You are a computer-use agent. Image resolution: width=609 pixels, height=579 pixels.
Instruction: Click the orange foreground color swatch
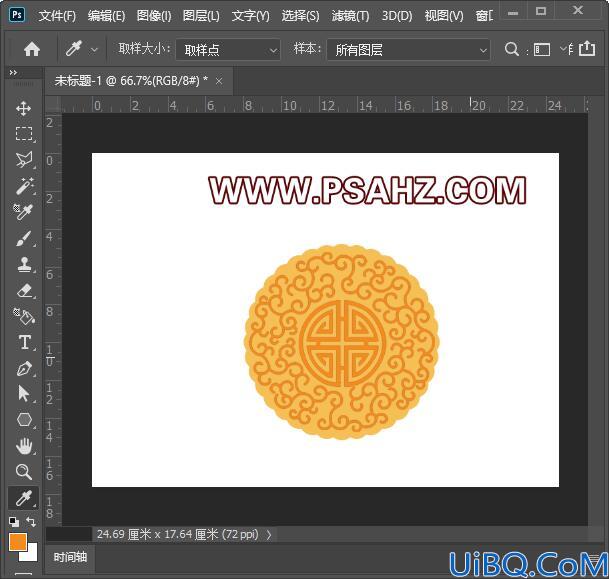pyautogui.click(x=17, y=542)
